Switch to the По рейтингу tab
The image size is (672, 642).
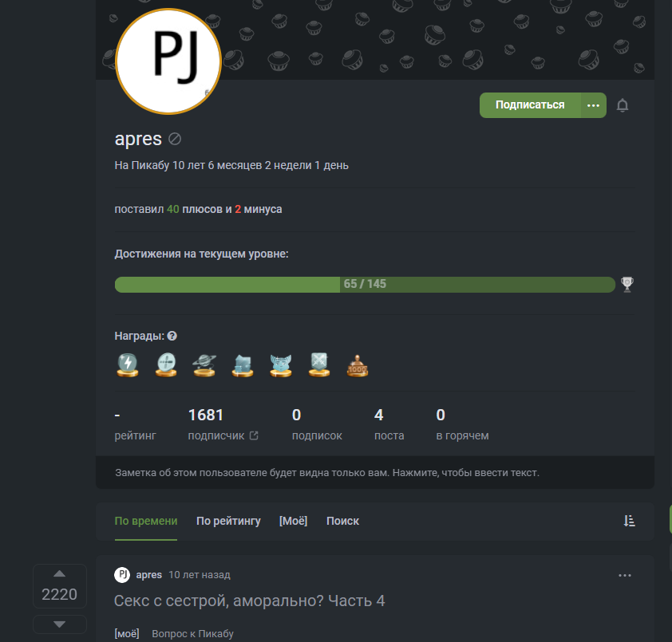pos(228,522)
